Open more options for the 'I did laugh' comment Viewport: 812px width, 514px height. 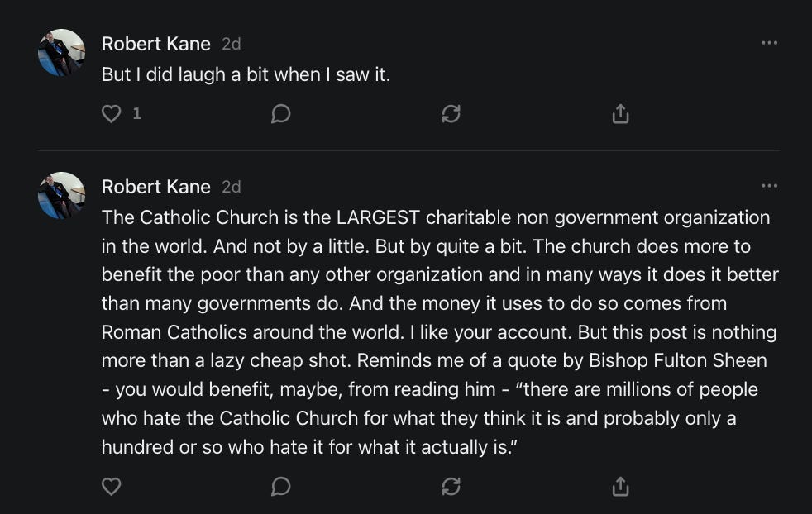point(769,43)
